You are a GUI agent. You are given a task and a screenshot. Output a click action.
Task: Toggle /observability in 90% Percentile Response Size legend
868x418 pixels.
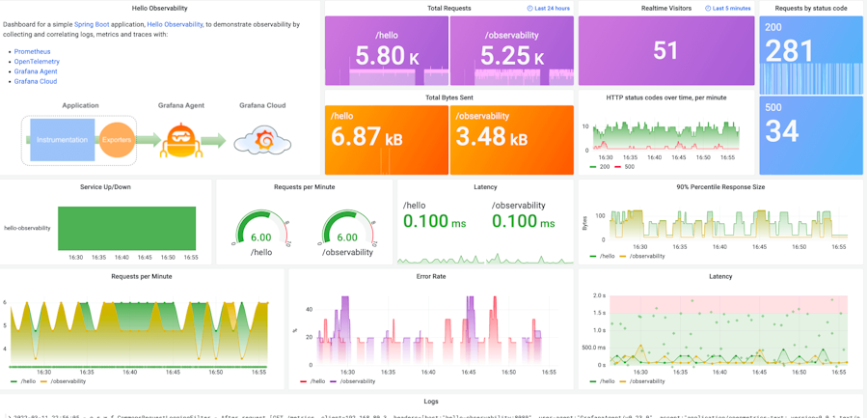tap(648, 256)
